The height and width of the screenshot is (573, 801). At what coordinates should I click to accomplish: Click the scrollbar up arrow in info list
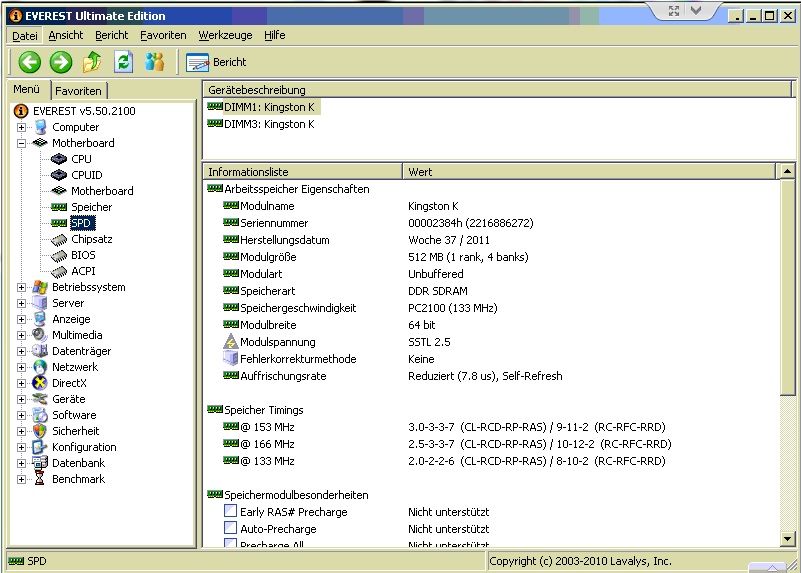[x=787, y=172]
